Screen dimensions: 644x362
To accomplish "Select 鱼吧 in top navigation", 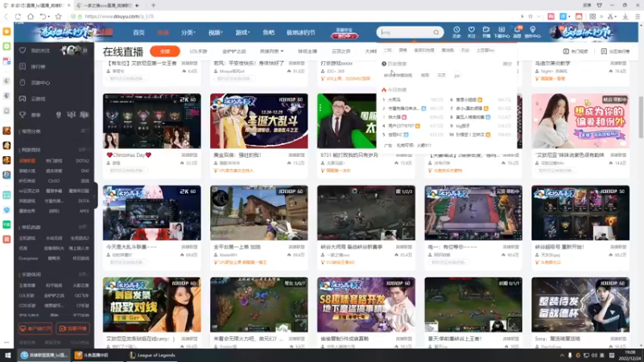I will [x=269, y=32].
